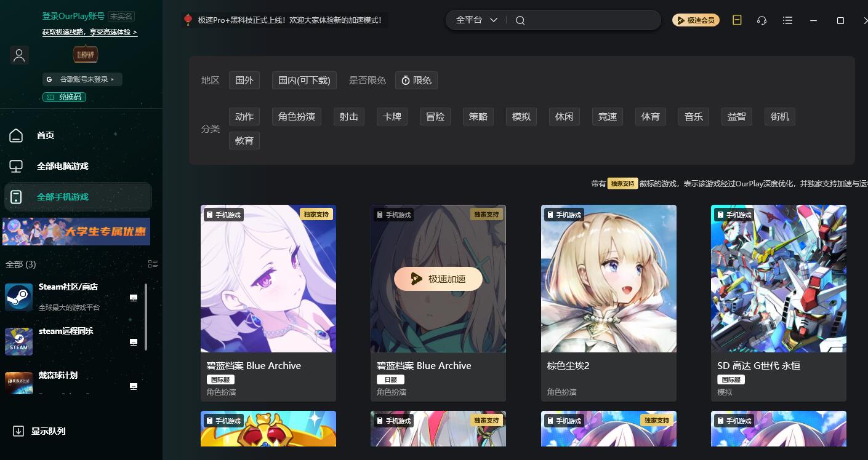Image resolution: width=868 pixels, height=460 pixels.
Task: Toggle the 冒险 category filter
Action: 435,116
